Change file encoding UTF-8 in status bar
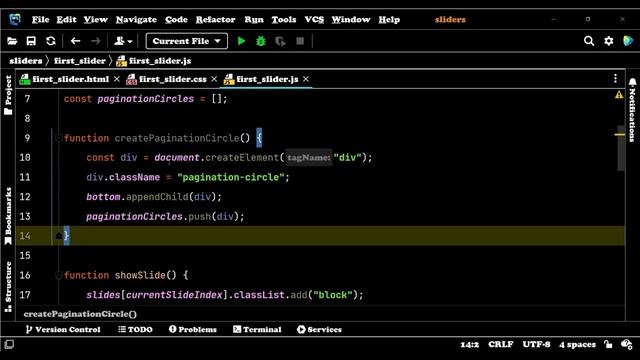This screenshot has width=640, height=360. [536, 345]
